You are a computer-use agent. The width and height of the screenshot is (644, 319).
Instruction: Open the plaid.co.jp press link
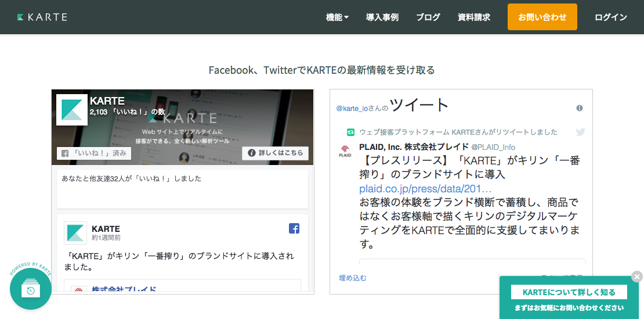click(x=425, y=189)
